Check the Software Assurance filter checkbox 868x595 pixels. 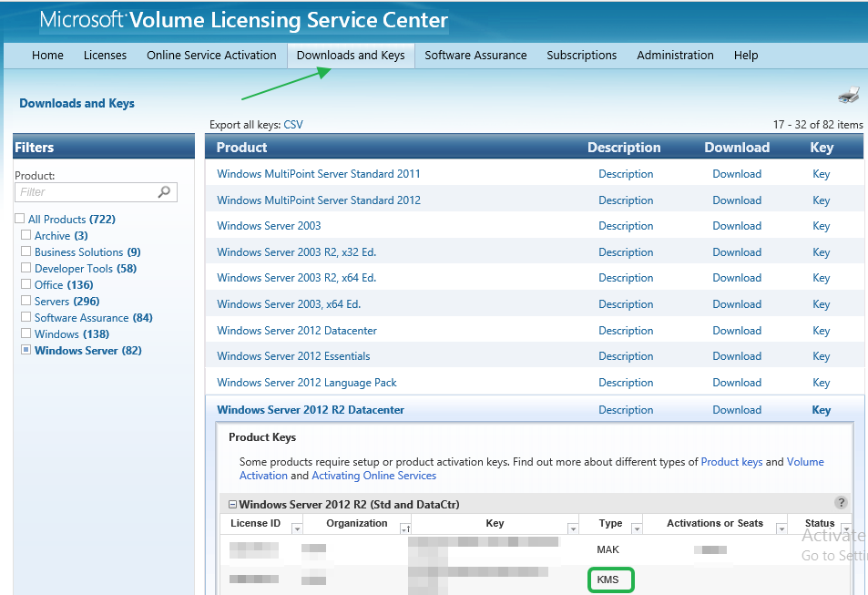[26, 317]
